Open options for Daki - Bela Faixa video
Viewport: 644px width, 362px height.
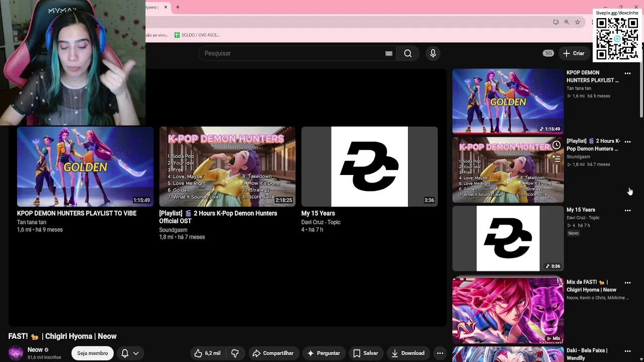click(627, 351)
